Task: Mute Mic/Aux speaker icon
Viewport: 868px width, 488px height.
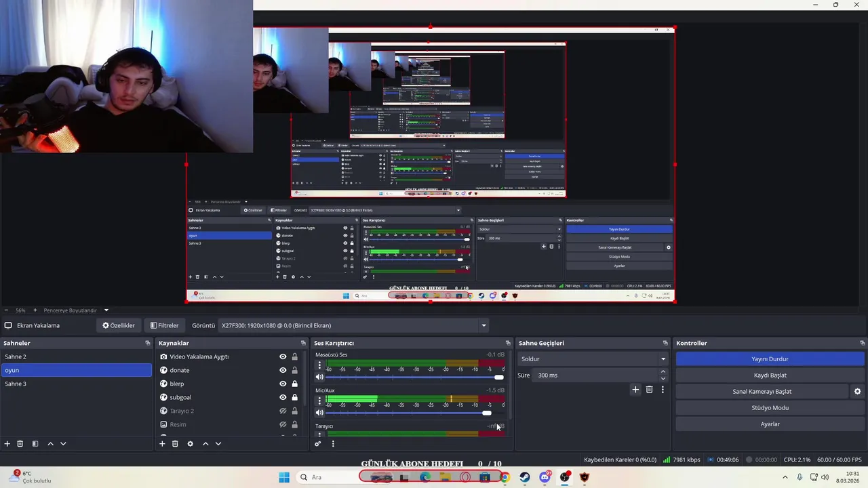Action: pos(319,413)
